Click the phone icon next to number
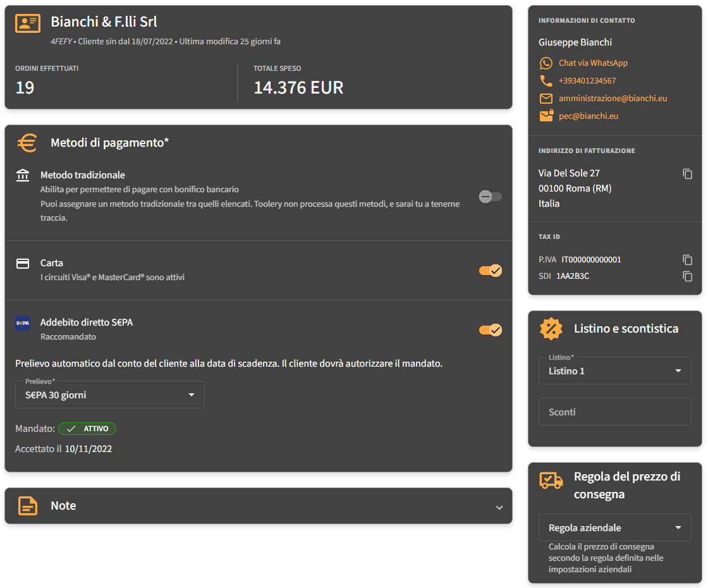 tap(546, 81)
